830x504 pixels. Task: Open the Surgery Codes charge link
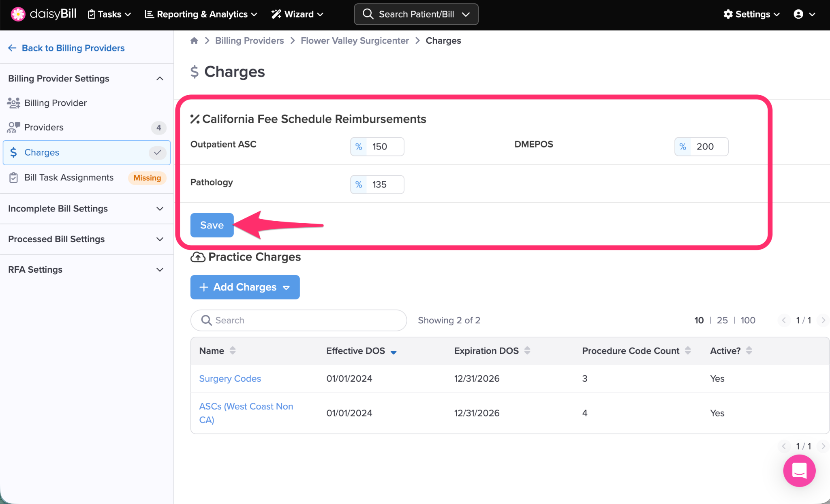[230, 378]
